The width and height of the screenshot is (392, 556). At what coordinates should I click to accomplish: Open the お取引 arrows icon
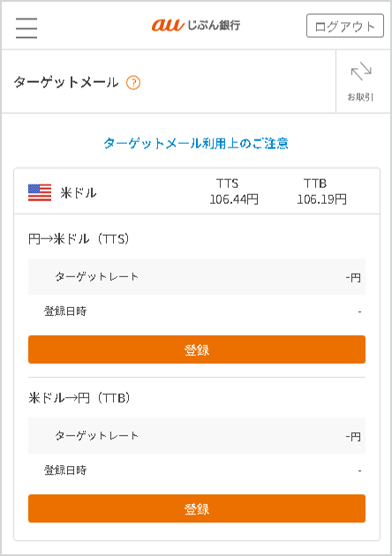click(361, 71)
